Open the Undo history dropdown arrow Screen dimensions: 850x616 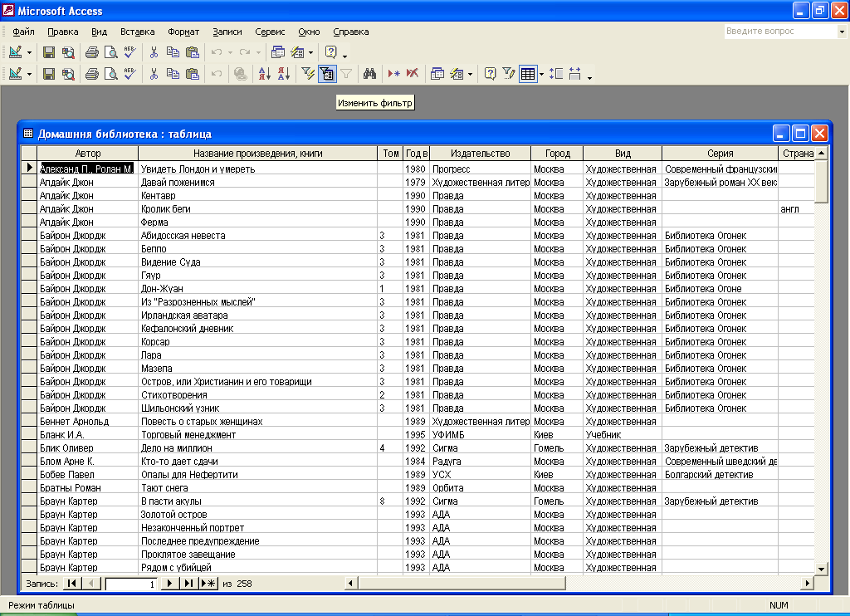231,52
